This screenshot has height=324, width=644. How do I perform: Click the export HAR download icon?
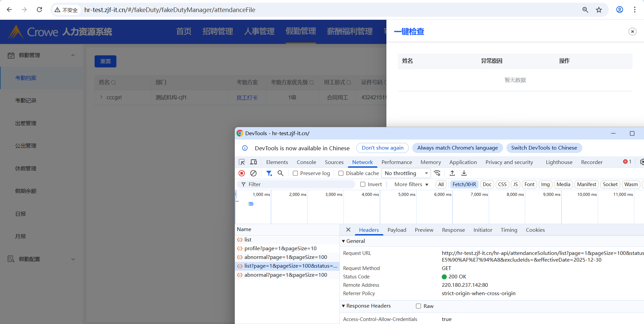[x=464, y=173]
